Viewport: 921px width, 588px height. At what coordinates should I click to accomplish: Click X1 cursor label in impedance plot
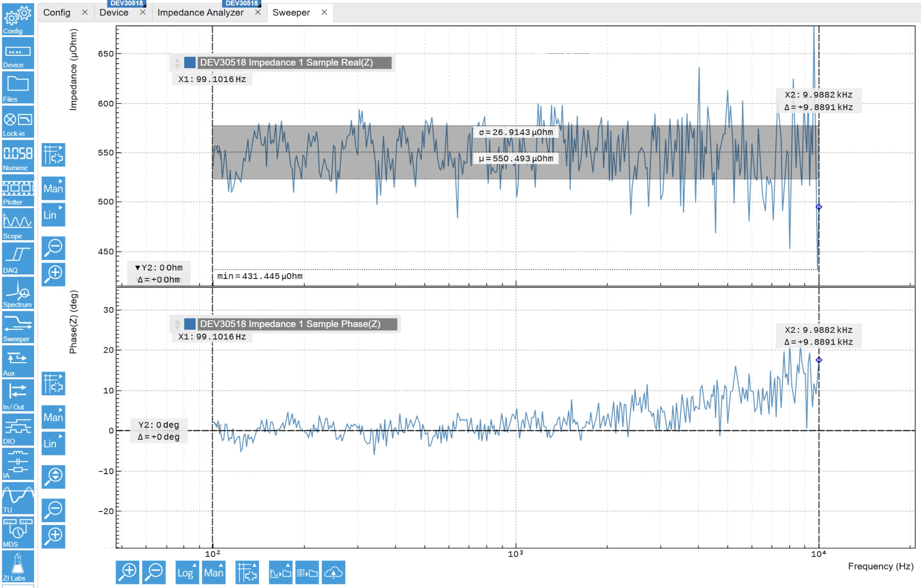(212, 79)
